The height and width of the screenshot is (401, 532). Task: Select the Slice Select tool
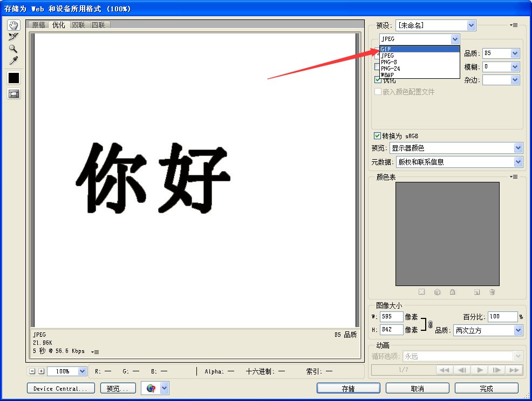click(13, 37)
